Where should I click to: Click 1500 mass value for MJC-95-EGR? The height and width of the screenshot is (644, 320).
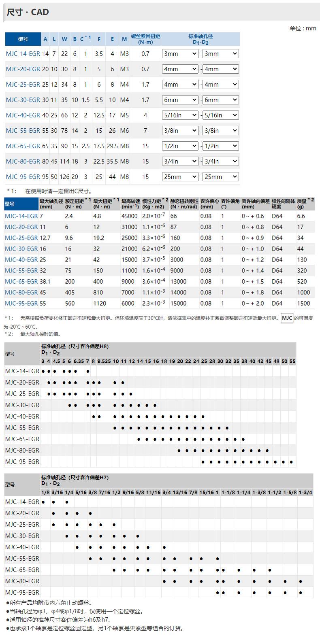coord(303,303)
